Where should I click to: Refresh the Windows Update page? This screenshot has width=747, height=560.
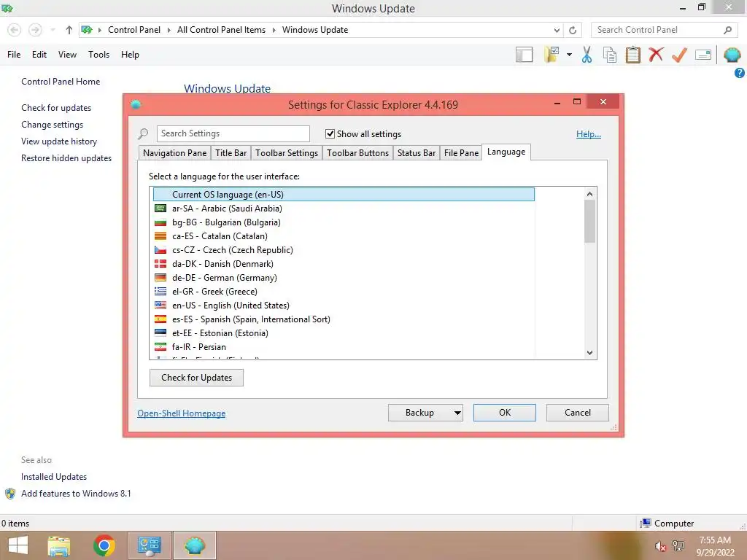[x=573, y=30]
